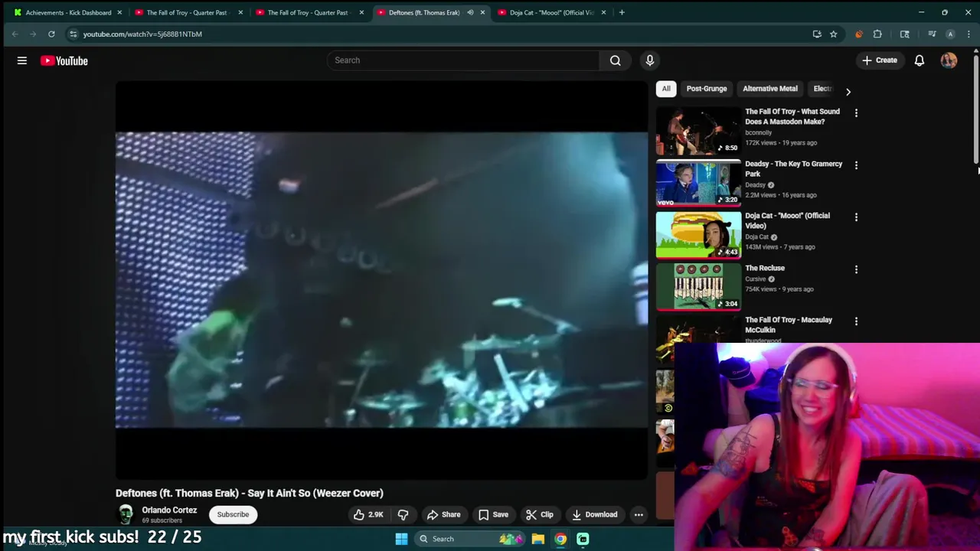Open options for the Deadsy video

[856, 165]
